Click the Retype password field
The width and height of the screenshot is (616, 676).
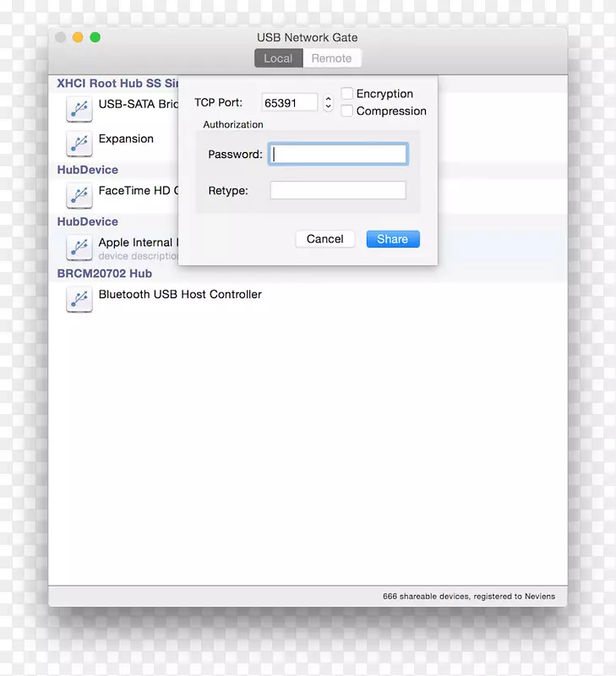coord(338,190)
